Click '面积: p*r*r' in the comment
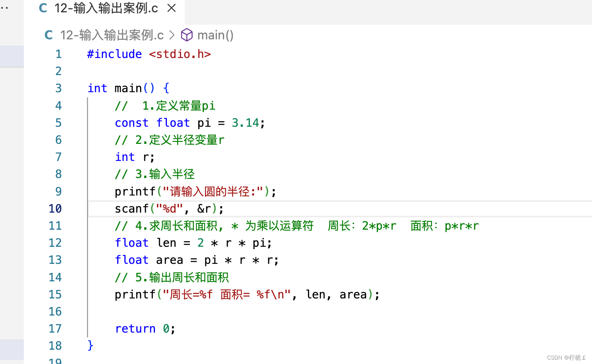The image size is (592, 364). pyautogui.click(x=445, y=226)
